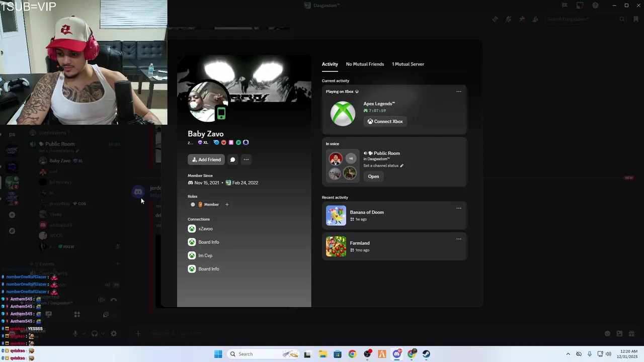Click the blue swirl profile badge
The width and height of the screenshot is (644, 362).
(216, 143)
